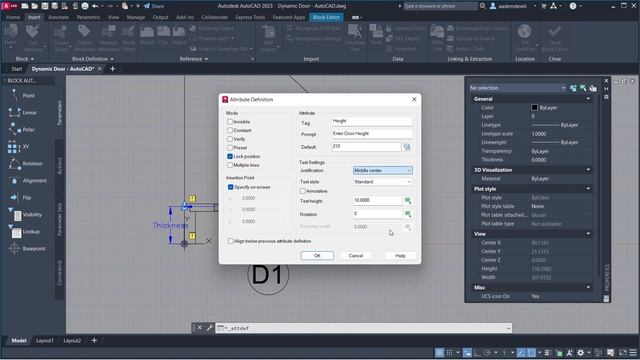This screenshot has height=360, width=640.
Task: Open workspace switching gear in status bar
Action: (580, 353)
